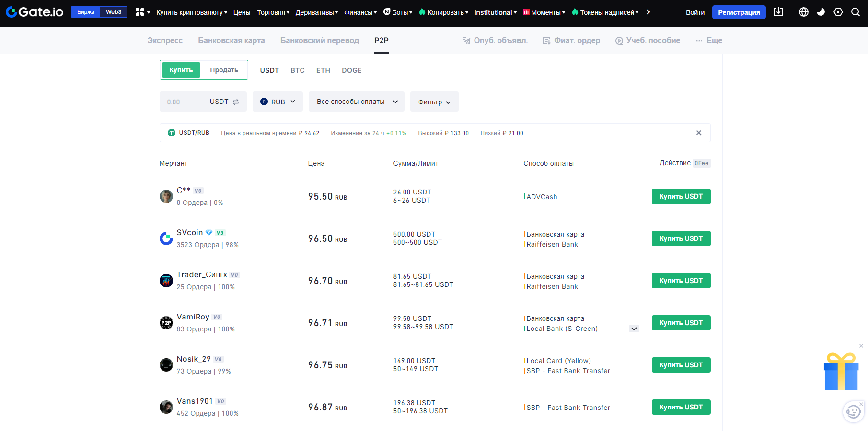The image size is (868, 431).
Task: Open Деривативы menu
Action: click(x=317, y=12)
